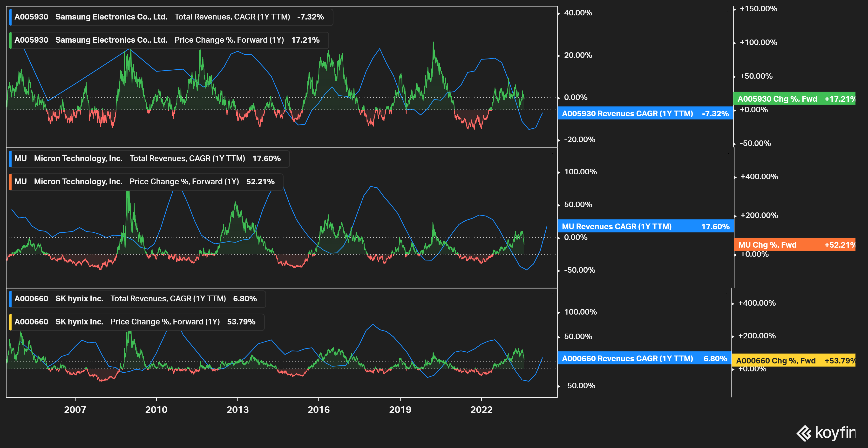Click the 2010 label on the time axis
Image resolution: width=868 pixels, height=448 pixels.
156,410
